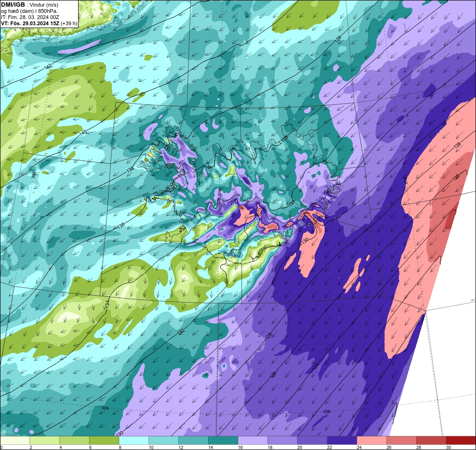Click the legend tick label "8"
The image size is (476, 450).
coord(120,447)
